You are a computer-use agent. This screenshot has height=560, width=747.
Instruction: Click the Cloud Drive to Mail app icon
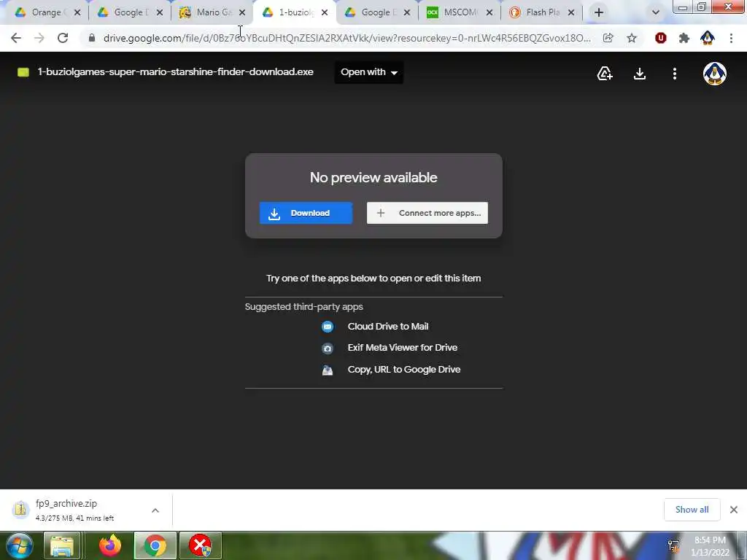pyautogui.click(x=328, y=327)
